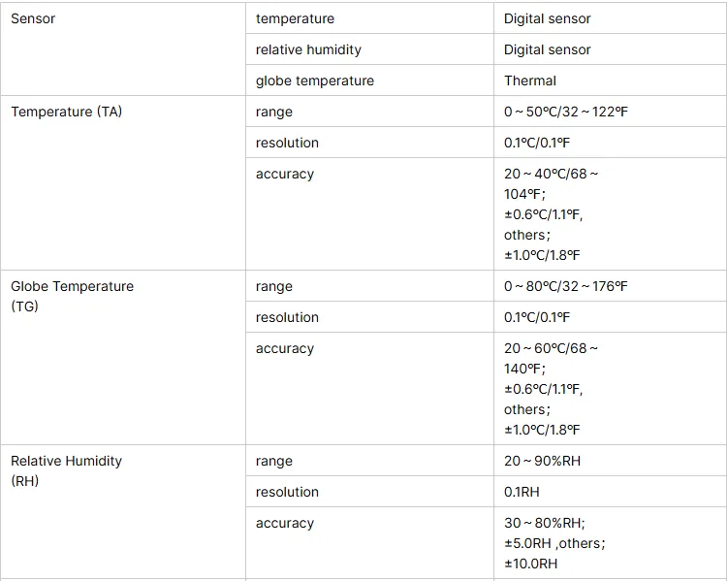Click the accuracy label in Relative Humidity section
The image size is (728, 581).
[285, 524]
